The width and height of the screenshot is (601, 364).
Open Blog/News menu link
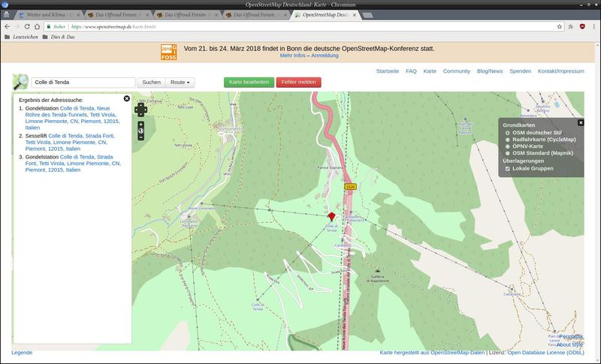(x=490, y=71)
